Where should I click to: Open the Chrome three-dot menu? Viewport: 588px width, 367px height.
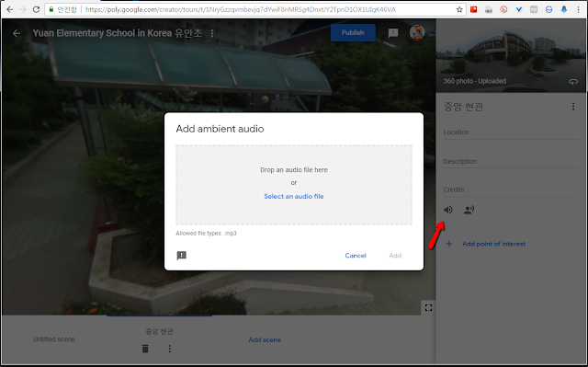579,9
